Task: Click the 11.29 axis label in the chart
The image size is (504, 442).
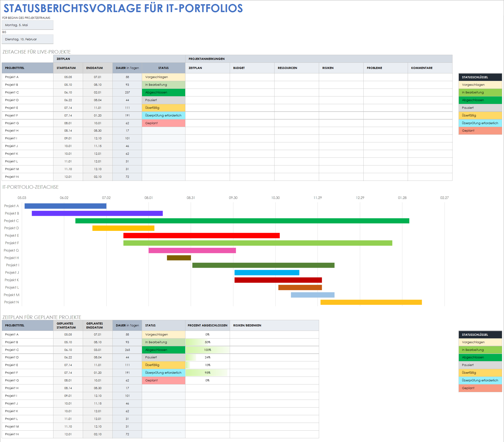Action: tap(318, 198)
